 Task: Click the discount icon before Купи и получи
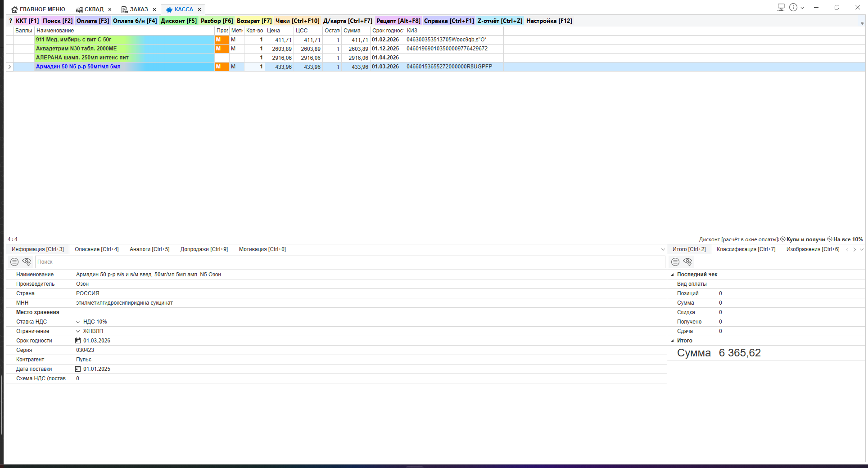[783, 239]
